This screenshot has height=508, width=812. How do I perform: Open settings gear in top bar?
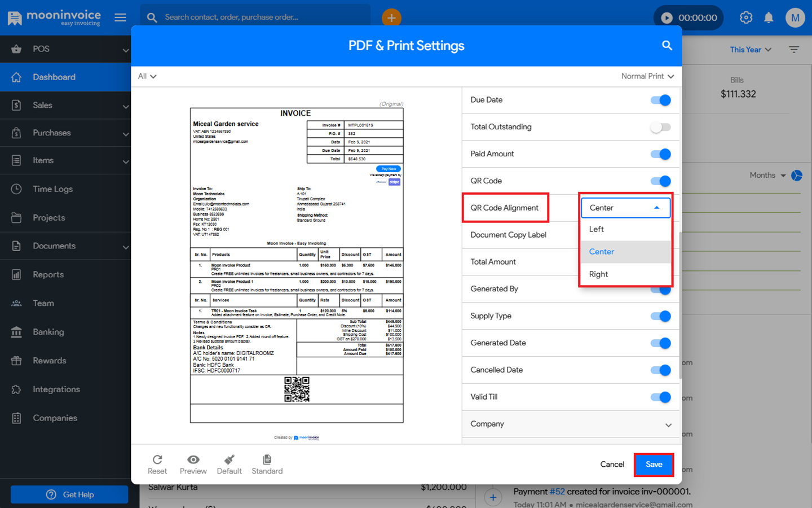pos(746,17)
